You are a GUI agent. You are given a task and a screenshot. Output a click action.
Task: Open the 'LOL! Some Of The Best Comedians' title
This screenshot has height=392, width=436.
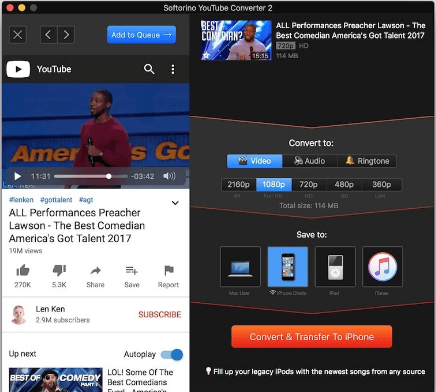(x=140, y=380)
